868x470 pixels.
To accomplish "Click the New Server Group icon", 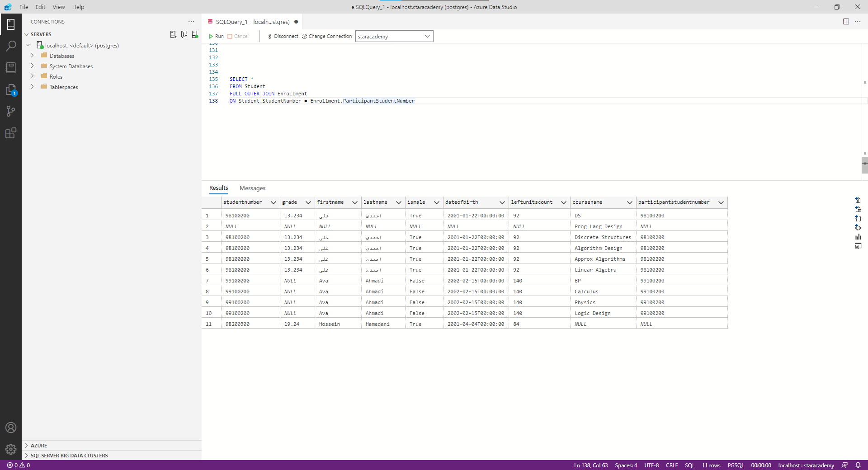I will point(184,34).
